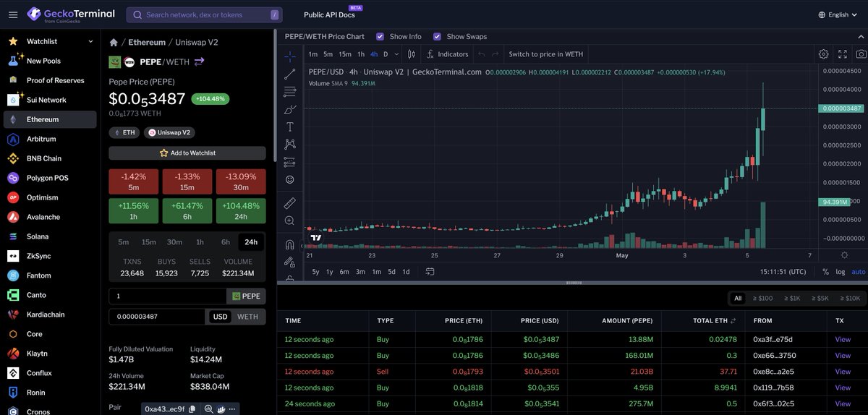Click the PEPE amount input field

click(x=168, y=296)
